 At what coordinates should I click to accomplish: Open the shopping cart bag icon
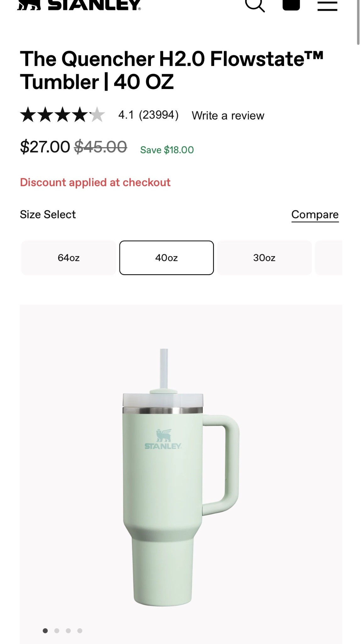pyautogui.click(x=291, y=4)
